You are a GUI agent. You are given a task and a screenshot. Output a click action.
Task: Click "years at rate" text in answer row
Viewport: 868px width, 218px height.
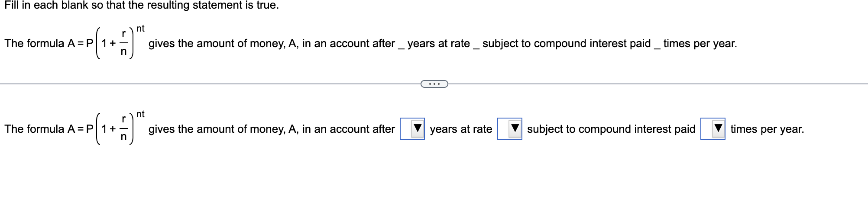(x=461, y=129)
